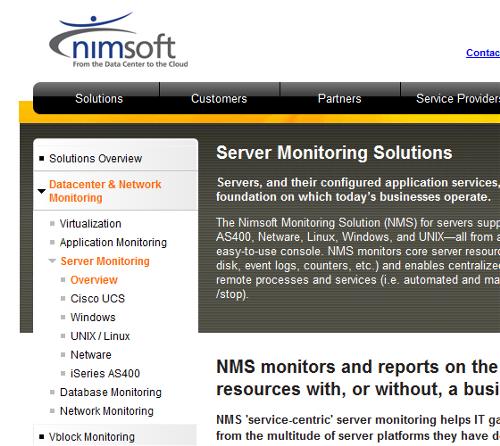Open the Overview sub-item
Viewport: 500px width, 446px height.
pos(94,280)
